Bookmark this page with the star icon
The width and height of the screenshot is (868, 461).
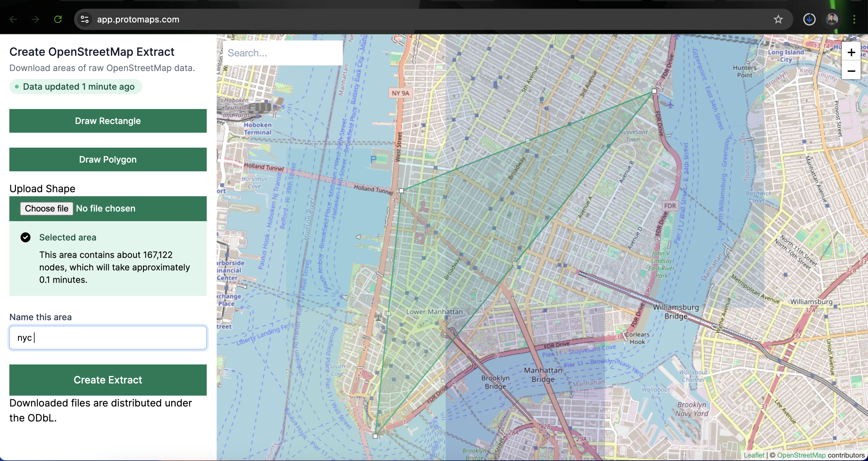778,19
